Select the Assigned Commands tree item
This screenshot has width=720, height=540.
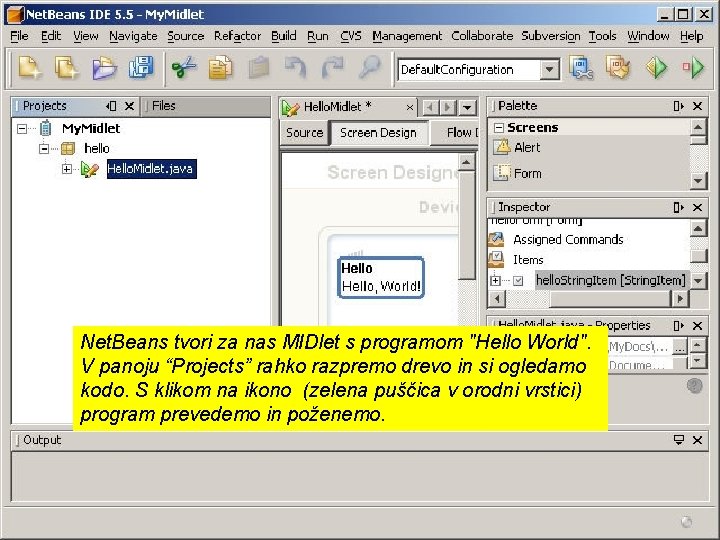568,239
